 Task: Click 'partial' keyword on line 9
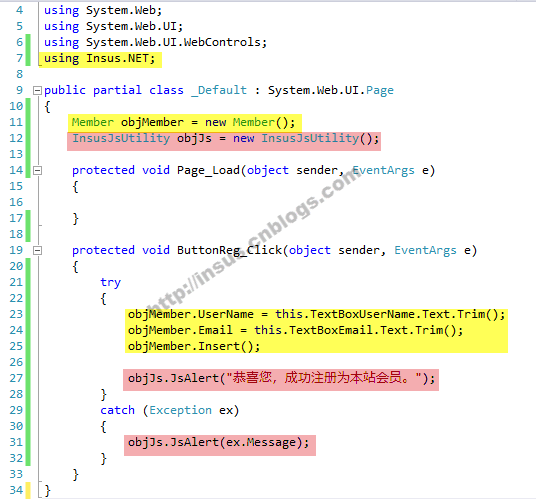[x=117, y=90]
